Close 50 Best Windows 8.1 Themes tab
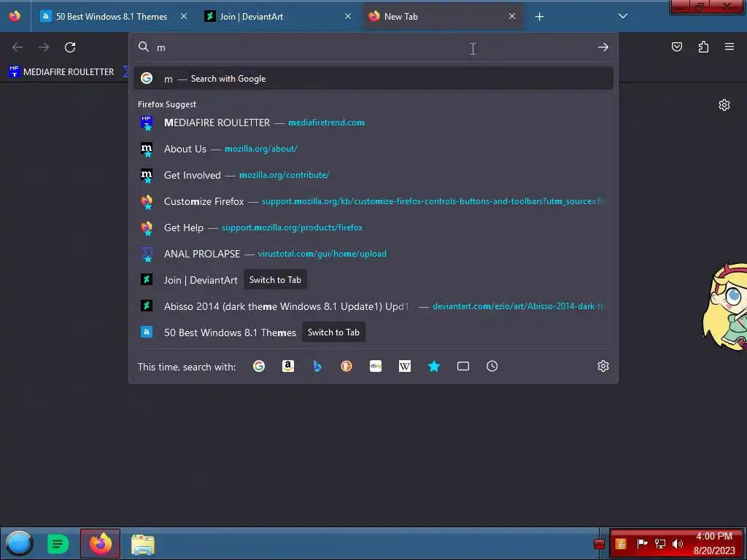This screenshot has height=560, width=747. tap(183, 16)
